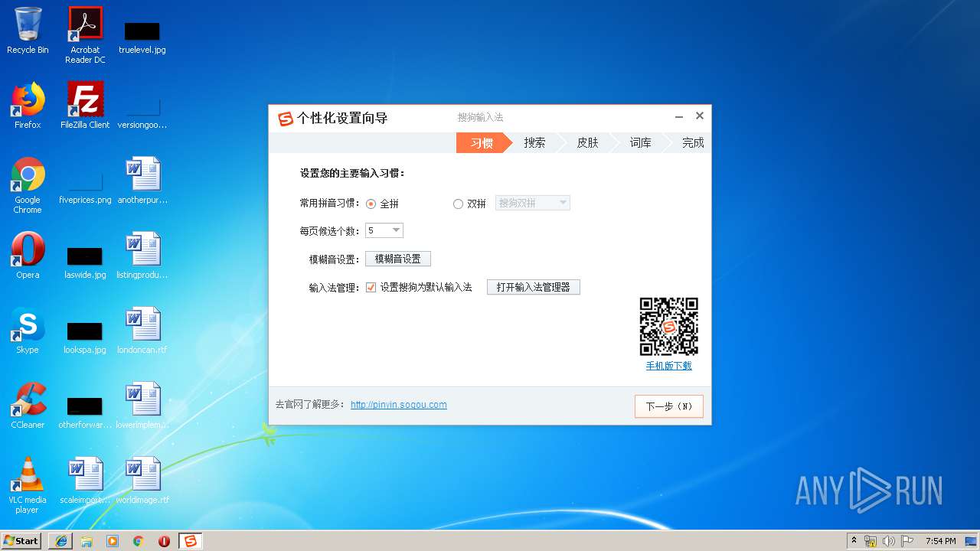Launch Acrobat Reader DC from desktop
Viewport: 980px width, 551px height.
[85, 34]
